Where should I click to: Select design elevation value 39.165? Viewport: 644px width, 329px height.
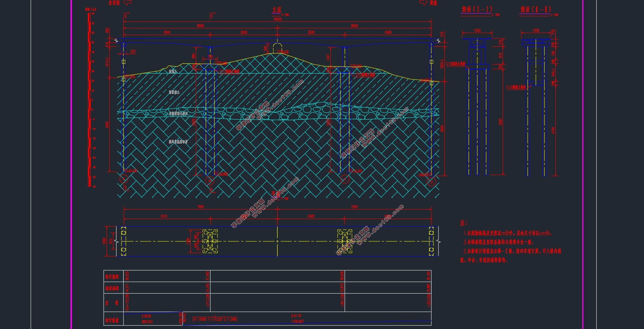point(428,276)
